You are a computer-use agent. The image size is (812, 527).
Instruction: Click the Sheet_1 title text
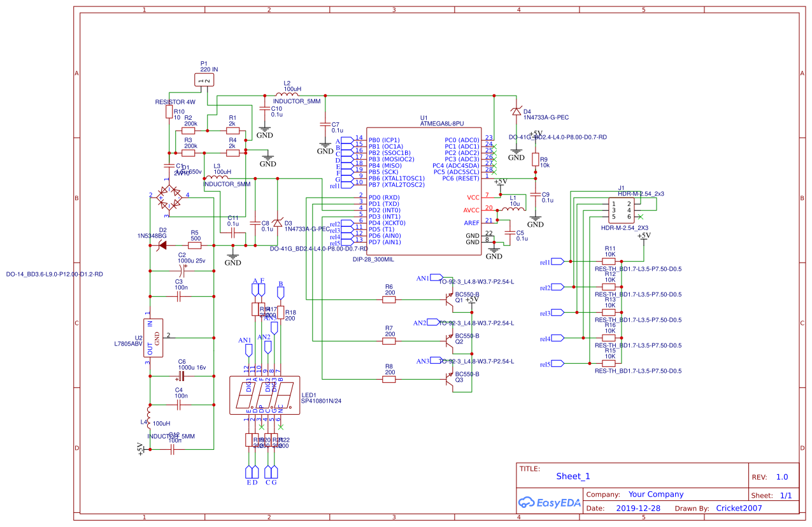tap(573, 476)
